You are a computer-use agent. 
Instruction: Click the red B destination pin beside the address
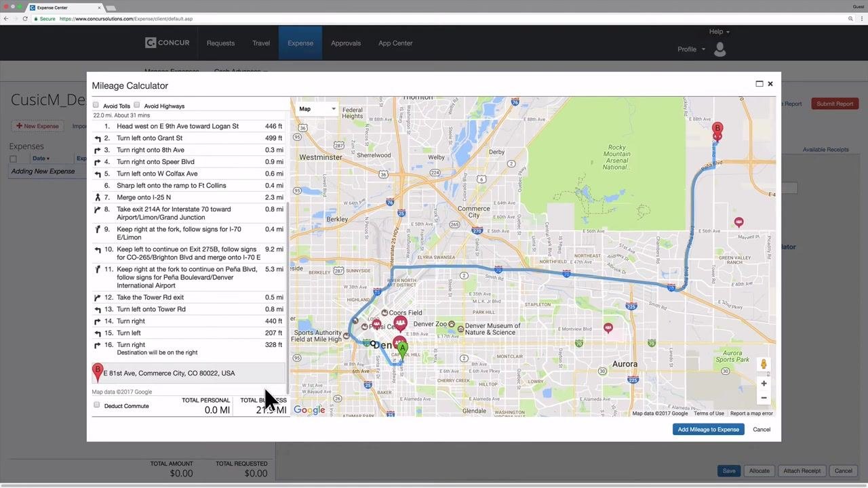click(98, 372)
